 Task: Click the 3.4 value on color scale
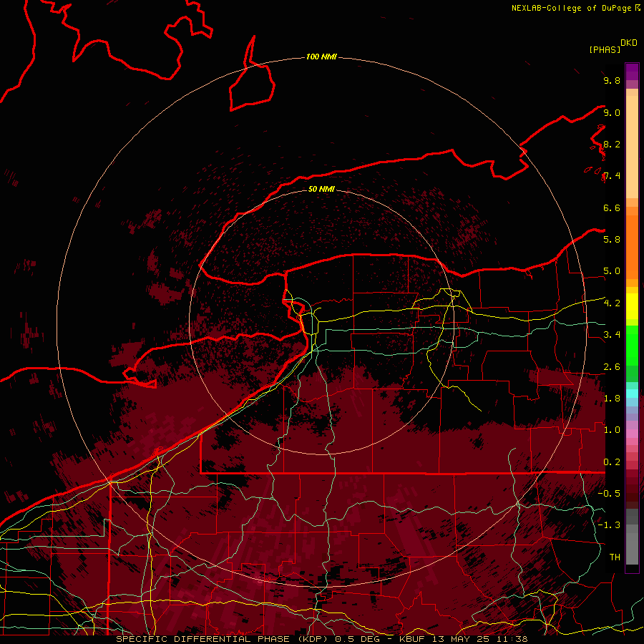[612, 335]
